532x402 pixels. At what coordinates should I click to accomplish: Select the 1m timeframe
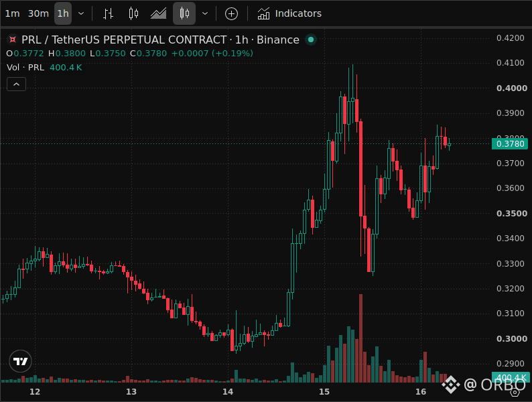click(x=12, y=13)
